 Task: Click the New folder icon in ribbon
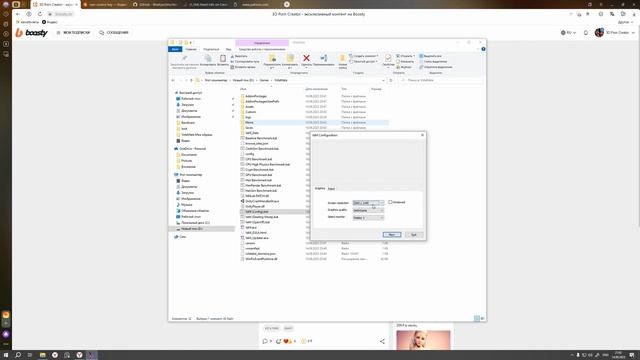point(342,58)
